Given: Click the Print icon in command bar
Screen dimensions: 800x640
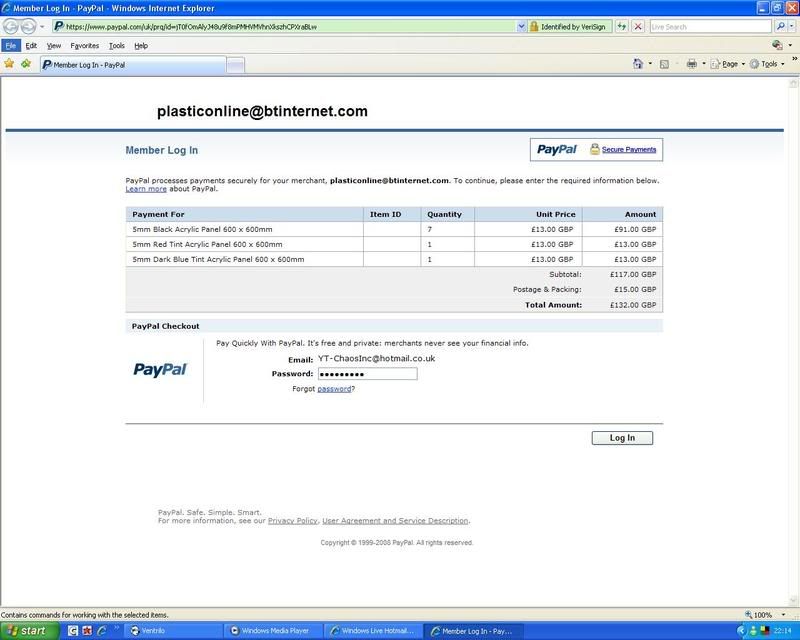Looking at the screenshot, I should (x=691, y=64).
